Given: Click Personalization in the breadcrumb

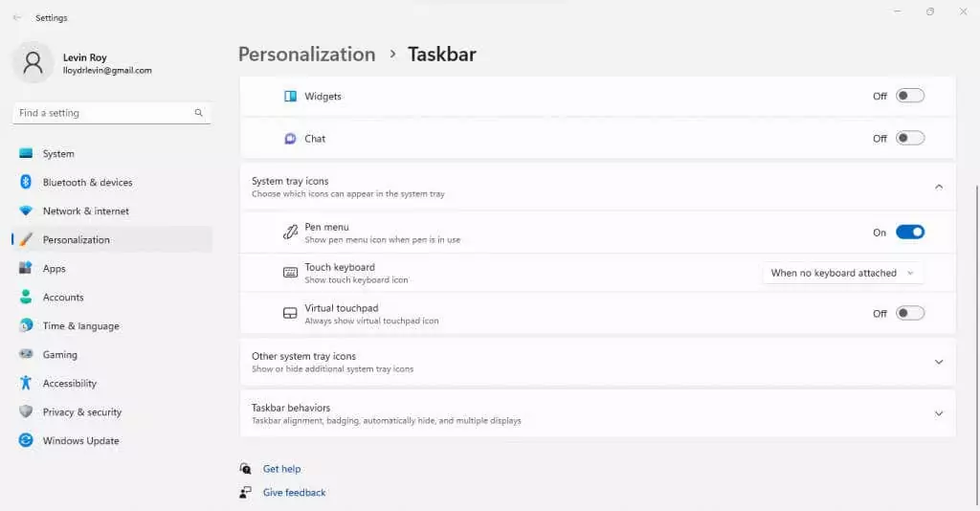Looking at the screenshot, I should coord(306,55).
